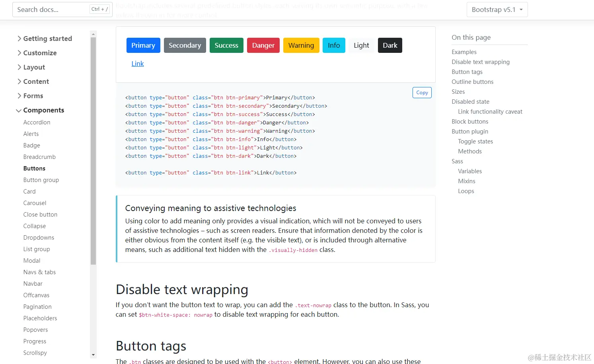Open Collapse in sidebar
This screenshot has width=594, height=364.
coord(35,226)
